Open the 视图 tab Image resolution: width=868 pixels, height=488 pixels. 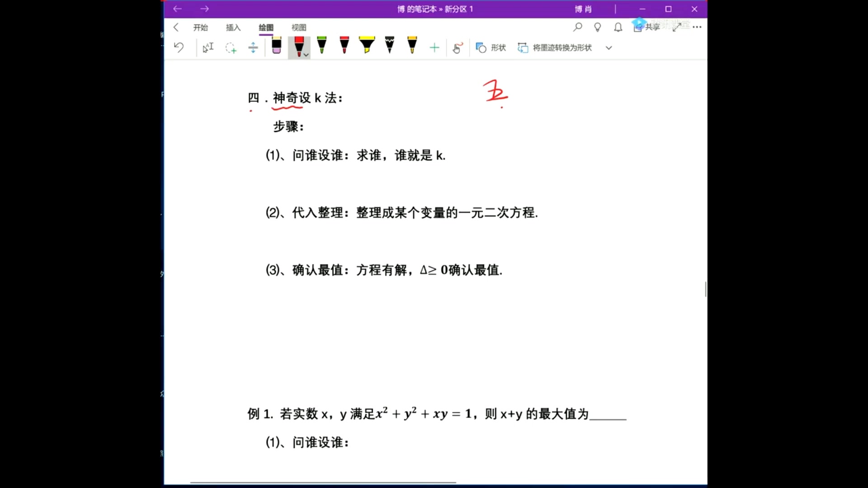299,28
